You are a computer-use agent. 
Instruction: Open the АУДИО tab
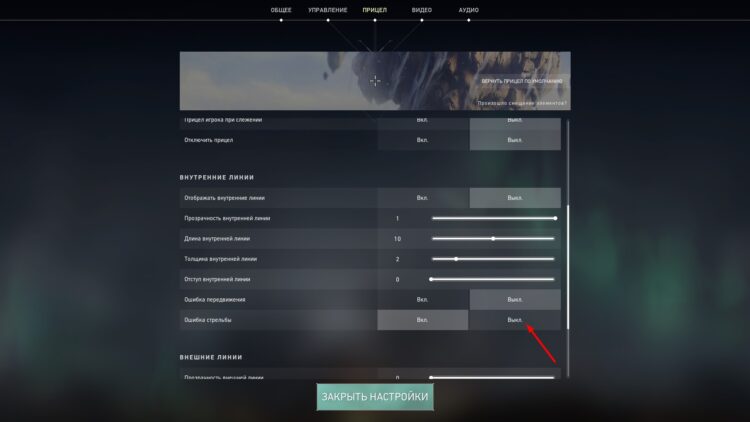468,10
